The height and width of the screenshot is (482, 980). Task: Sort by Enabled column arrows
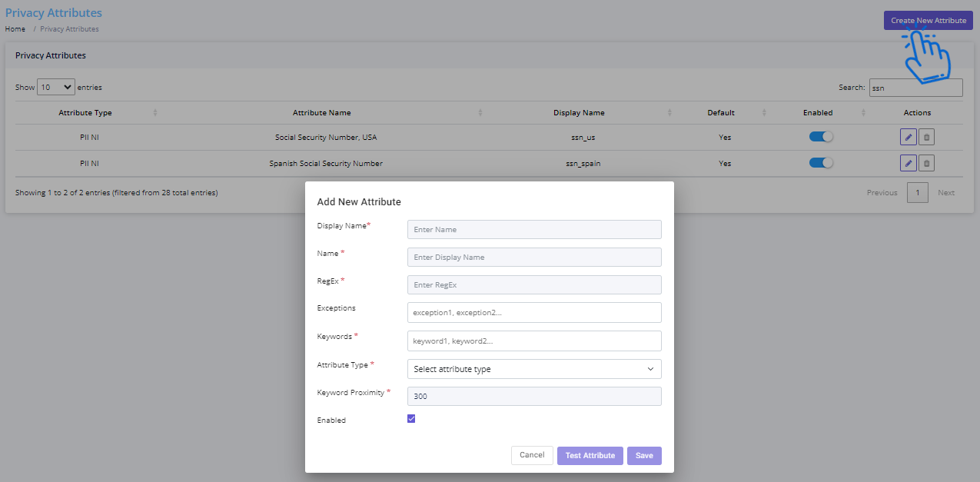pos(863,113)
